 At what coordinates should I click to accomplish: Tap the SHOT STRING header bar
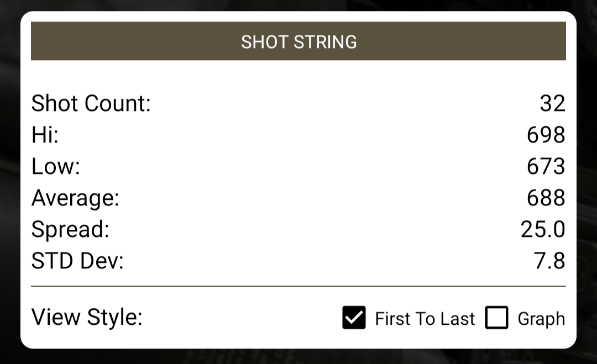pyautogui.click(x=298, y=41)
